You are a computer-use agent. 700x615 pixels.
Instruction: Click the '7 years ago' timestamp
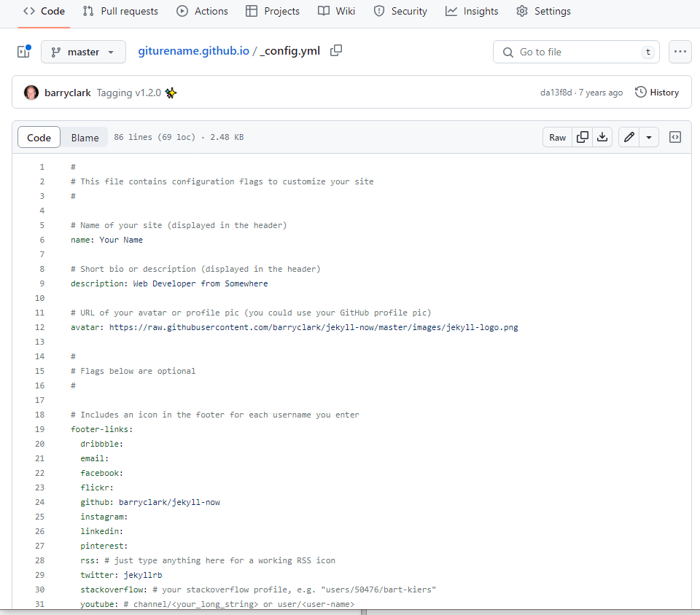point(600,93)
